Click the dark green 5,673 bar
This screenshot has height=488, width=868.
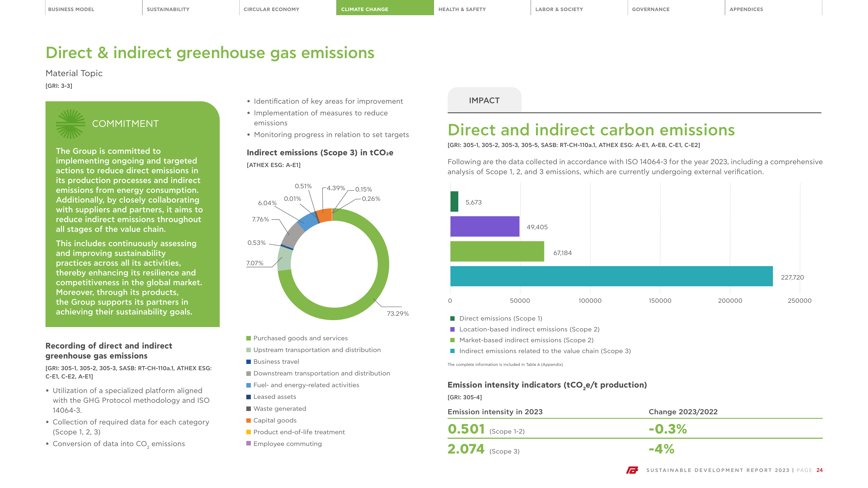[x=454, y=201]
